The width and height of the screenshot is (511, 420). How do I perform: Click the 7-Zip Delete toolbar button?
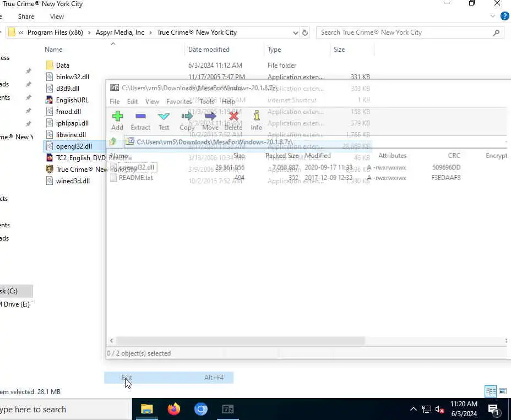point(233,121)
